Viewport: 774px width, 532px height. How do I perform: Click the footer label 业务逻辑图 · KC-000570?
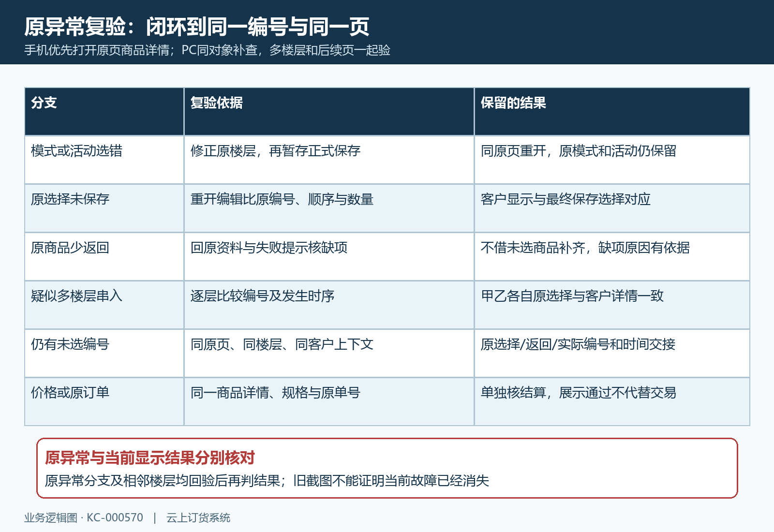84,517
